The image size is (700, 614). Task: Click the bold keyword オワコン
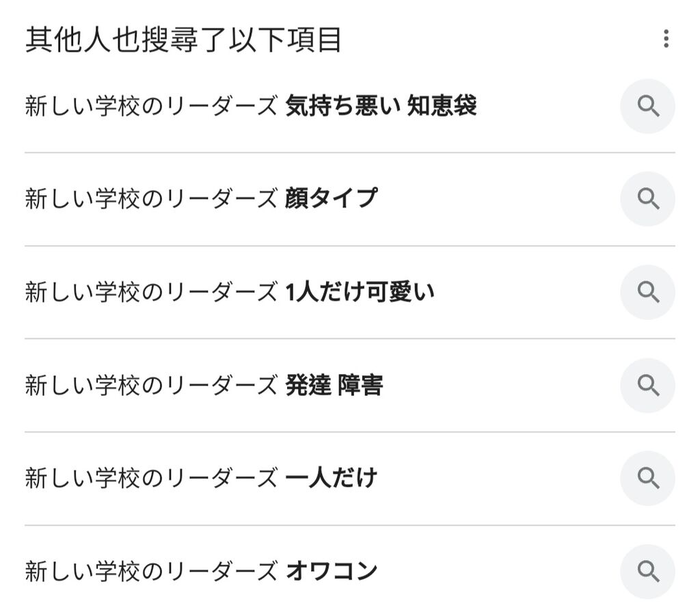332,572
